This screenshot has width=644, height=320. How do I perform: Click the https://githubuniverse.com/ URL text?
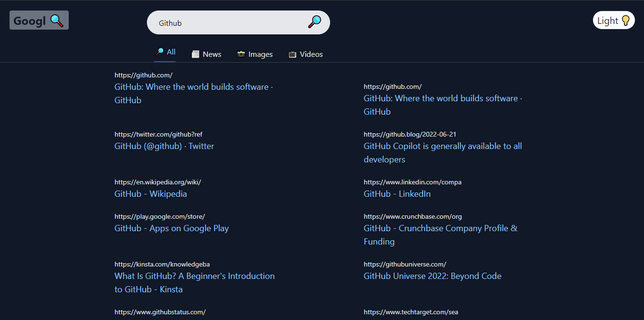pos(405,265)
